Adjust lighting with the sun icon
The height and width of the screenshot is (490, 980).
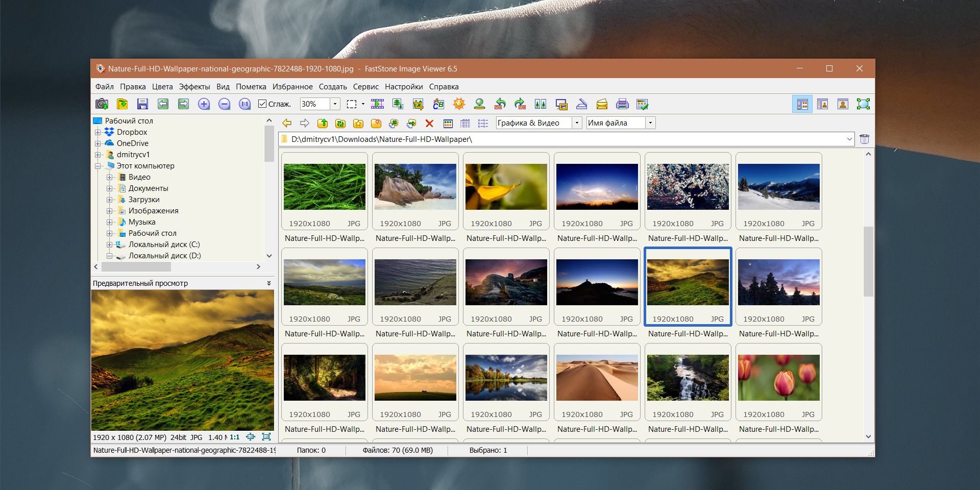459,104
